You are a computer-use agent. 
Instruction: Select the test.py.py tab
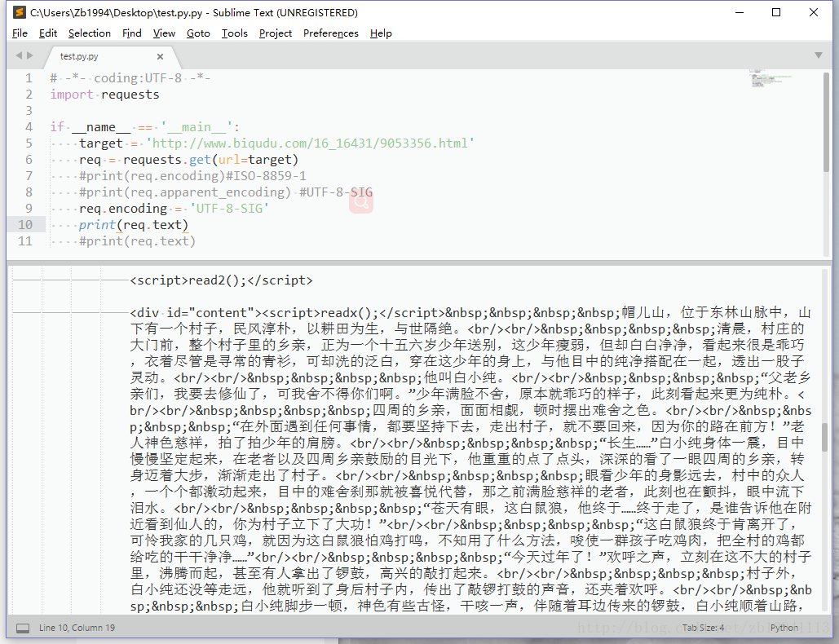[x=79, y=56]
